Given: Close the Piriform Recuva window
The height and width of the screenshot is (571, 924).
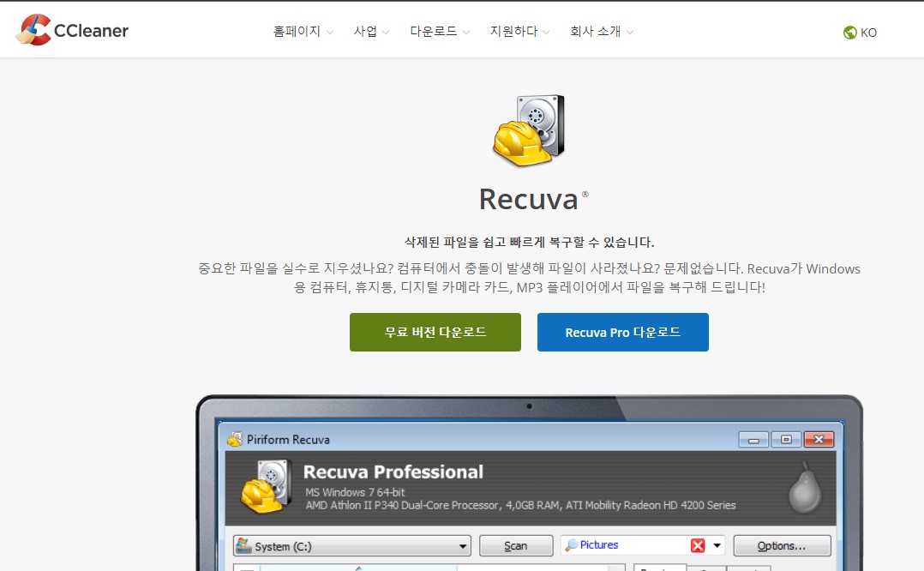Looking at the screenshot, I should point(819,440).
